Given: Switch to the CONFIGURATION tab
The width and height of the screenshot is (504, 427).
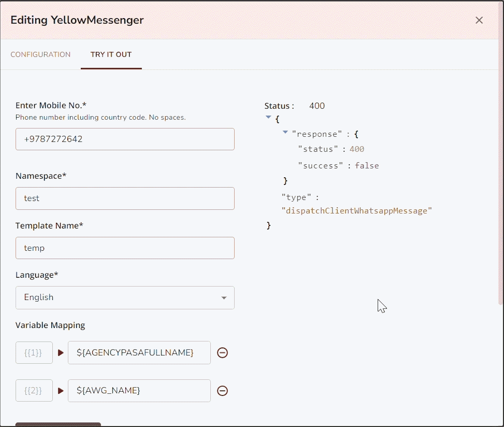Looking at the screenshot, I should [40, 54].
